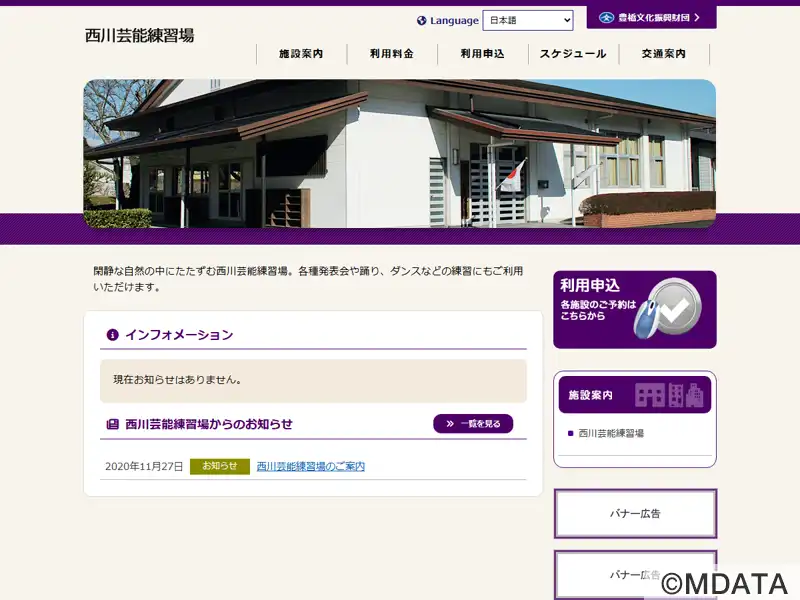Open the 西川芸能練習場のご案内 news link
Viewport: 800px width, 600px height.
click(x=311, y=466)
